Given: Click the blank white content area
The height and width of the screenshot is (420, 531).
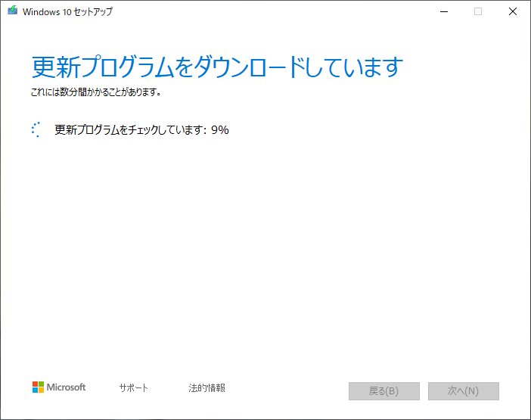Looking at the screenshot, I should pyautogui.click(x=265, y=250).
